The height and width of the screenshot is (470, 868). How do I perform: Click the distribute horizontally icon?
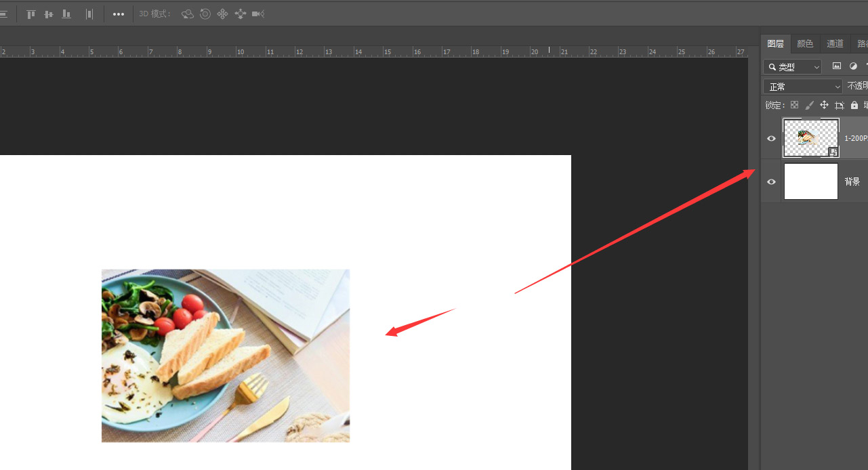(x=89, y=14)
